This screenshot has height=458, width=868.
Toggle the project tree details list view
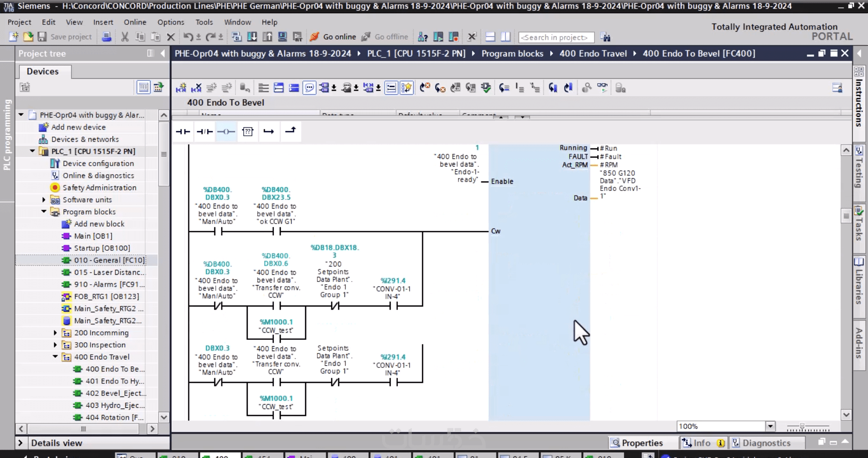(x=143, y=87)
